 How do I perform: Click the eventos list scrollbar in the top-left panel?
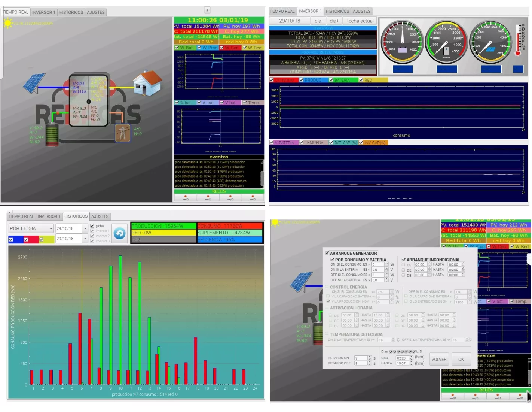coord(262,174)
